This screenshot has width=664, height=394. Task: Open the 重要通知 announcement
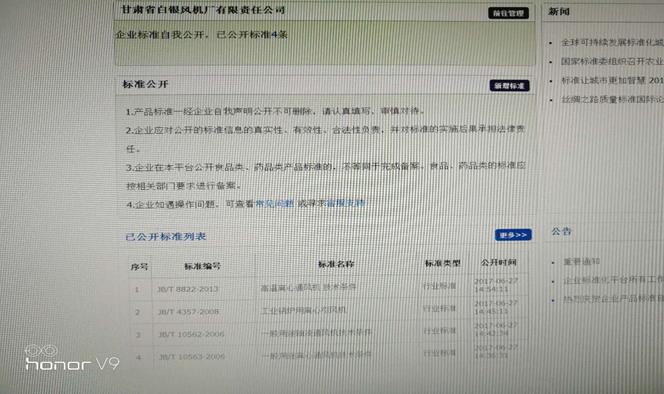pyautogui.click(x=581, y=262)
